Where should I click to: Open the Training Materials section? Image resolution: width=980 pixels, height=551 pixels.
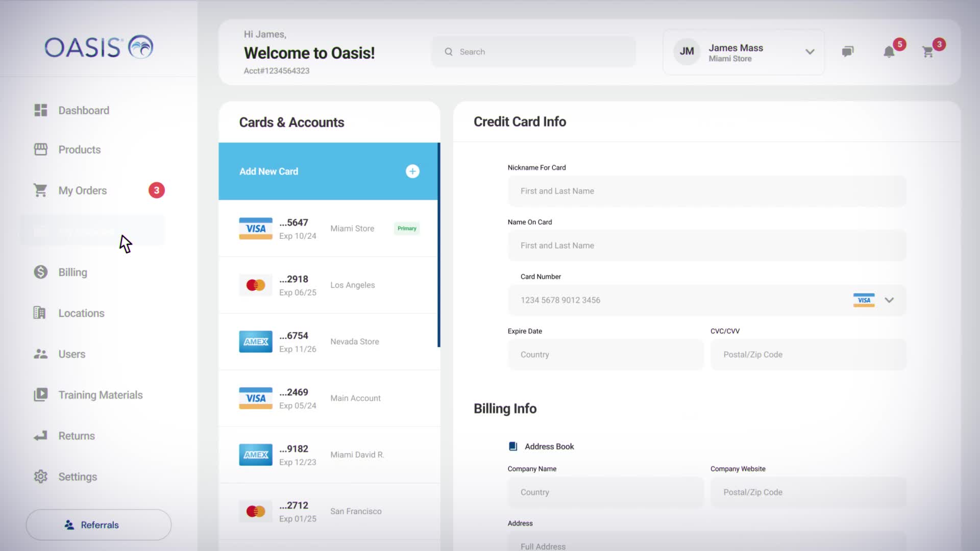(100, 395)
